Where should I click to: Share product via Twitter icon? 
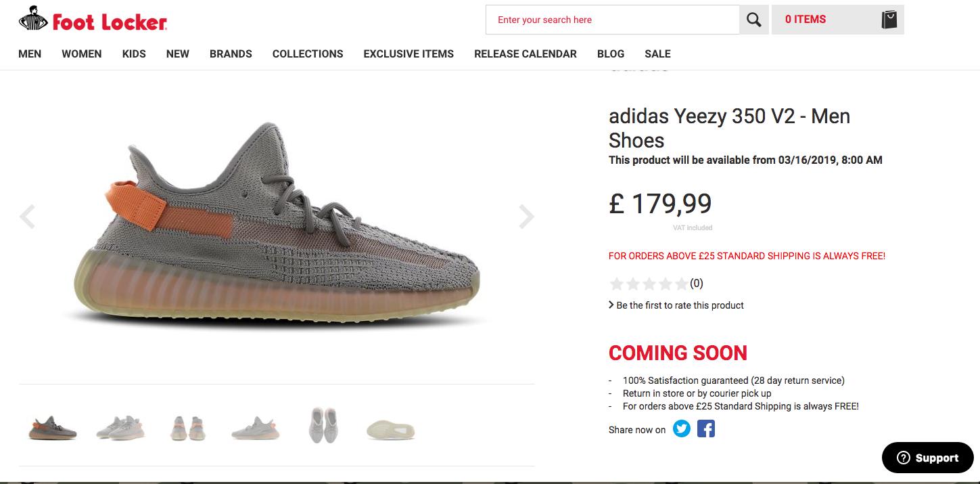(682, 428)
